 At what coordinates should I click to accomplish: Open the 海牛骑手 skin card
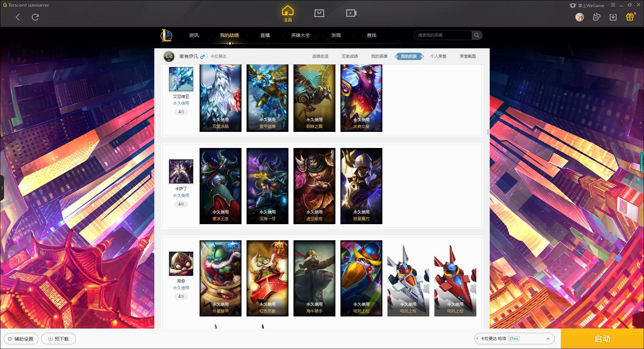pos(314,278)
